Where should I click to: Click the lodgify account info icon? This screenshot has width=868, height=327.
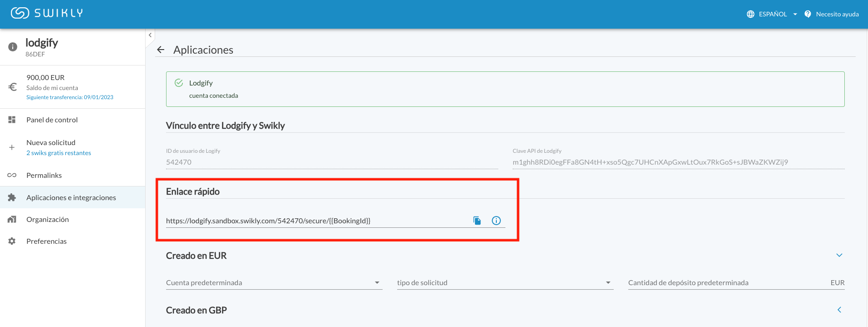(x=13, y=47)
